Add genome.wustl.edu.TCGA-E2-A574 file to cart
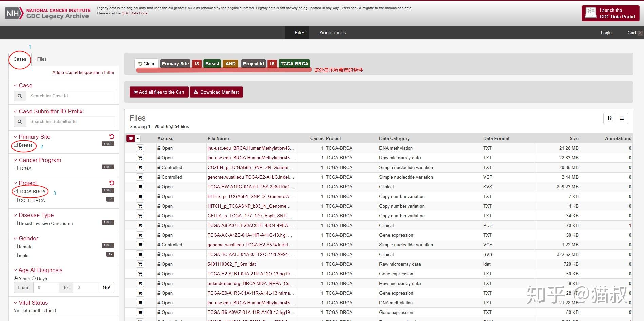Viewport: 644px width, 321px height. tap(140, 245)
